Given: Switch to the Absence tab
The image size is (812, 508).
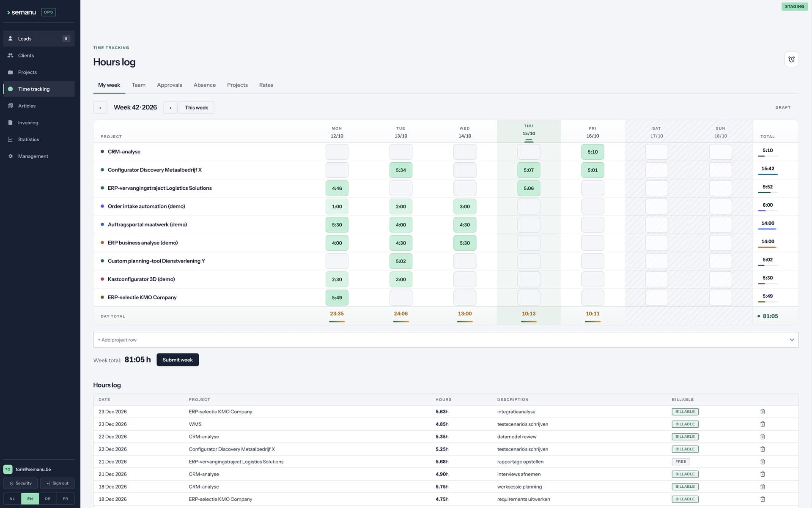Looking at the screenshot, I should (x=205, y=85).
